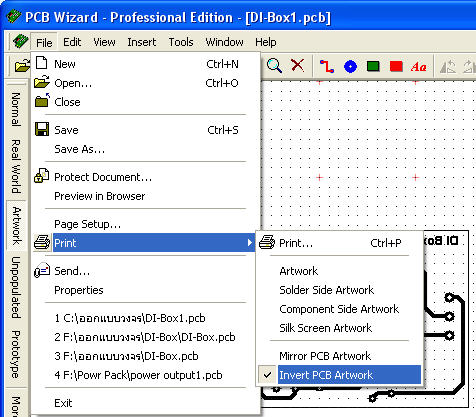This screenshot has width=476, height=417.
Task: Click the PCB document icon in menu bar
Action: click(x=20, y=42)
